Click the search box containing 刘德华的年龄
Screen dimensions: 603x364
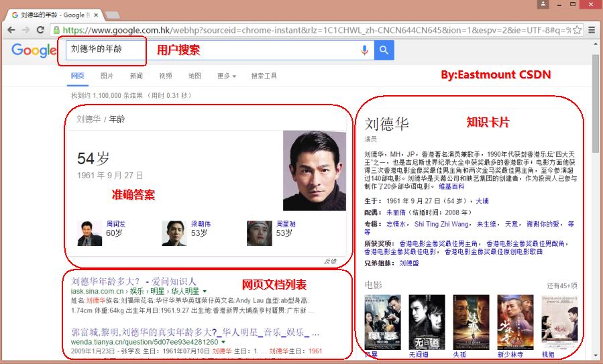(x=219, y=50)
